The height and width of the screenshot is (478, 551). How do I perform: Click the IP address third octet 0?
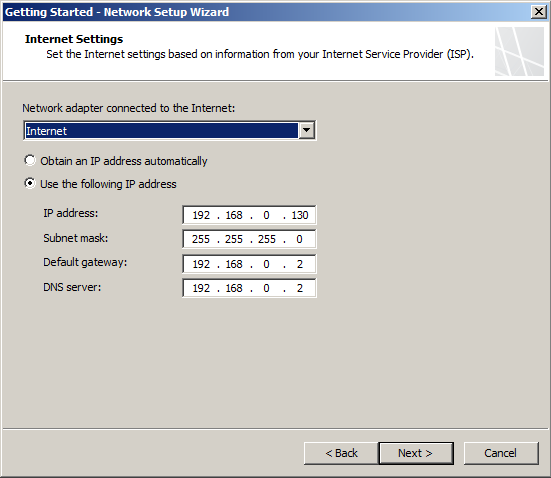[266, 215]
